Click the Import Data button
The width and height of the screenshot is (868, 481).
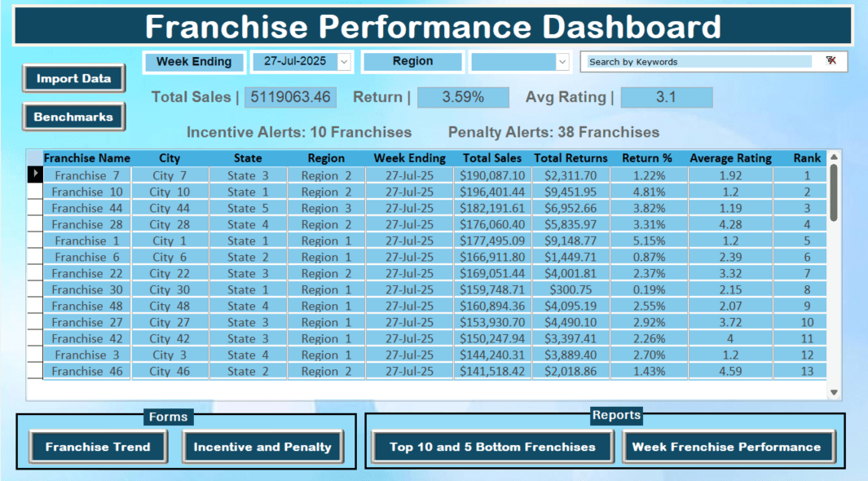click(73, 78)
